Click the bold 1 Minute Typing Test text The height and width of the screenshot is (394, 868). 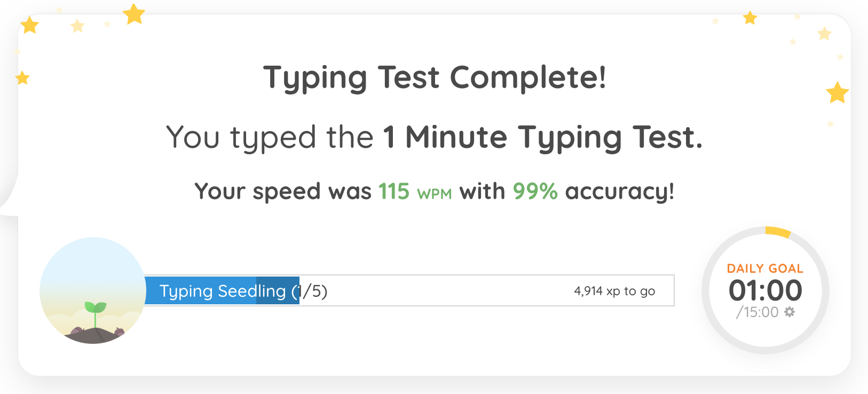(x=542, y=137)
